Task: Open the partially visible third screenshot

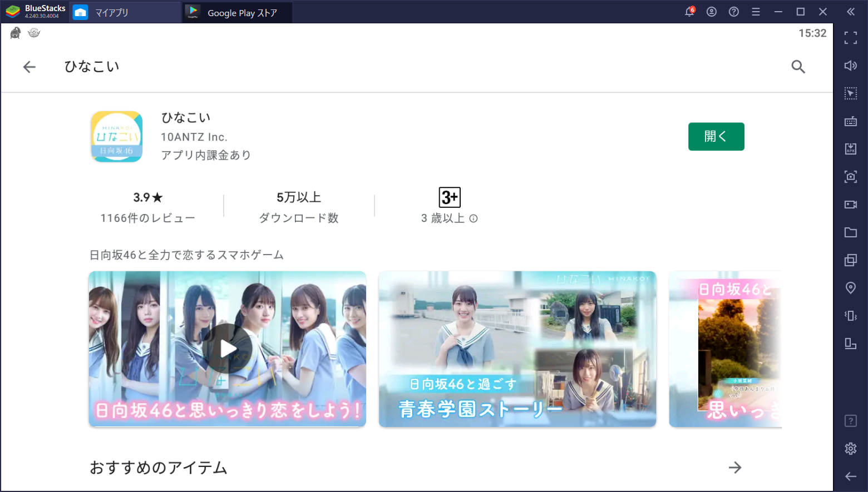Action: tap(726, 349)
